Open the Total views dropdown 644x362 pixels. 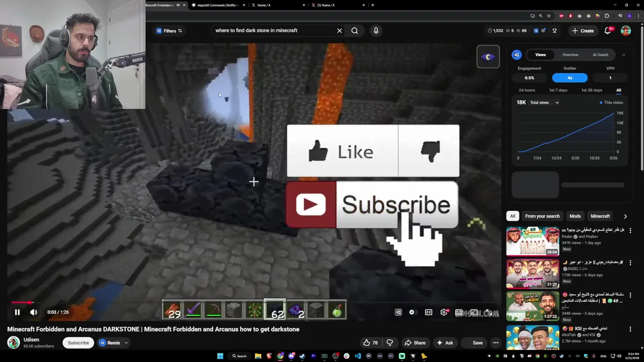(x=544, y=103)
